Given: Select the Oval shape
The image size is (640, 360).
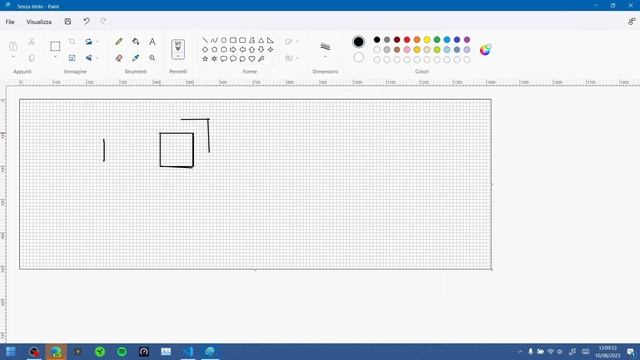Looking at the screenshot, I should pos(224,40).
